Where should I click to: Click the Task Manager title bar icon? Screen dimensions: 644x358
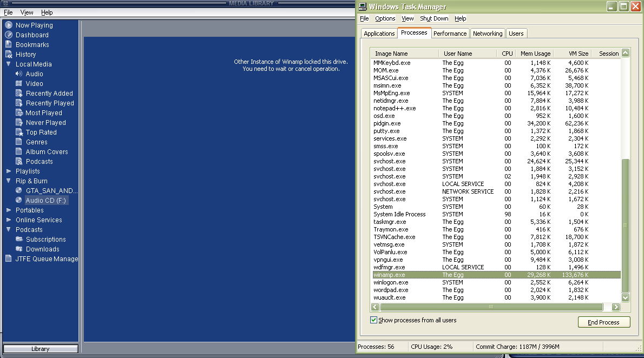363,6
